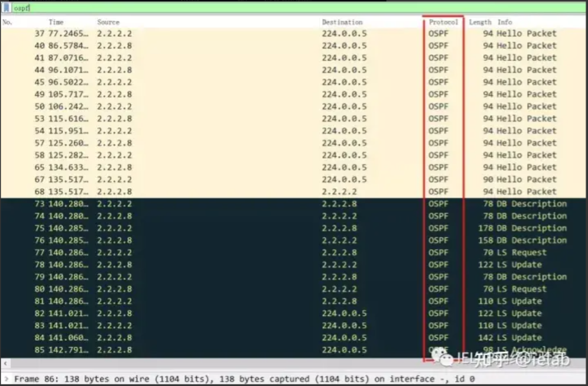Select packet 44 at time 96.1071
This screenshot has width=588, height=386.
coord(293,70)
